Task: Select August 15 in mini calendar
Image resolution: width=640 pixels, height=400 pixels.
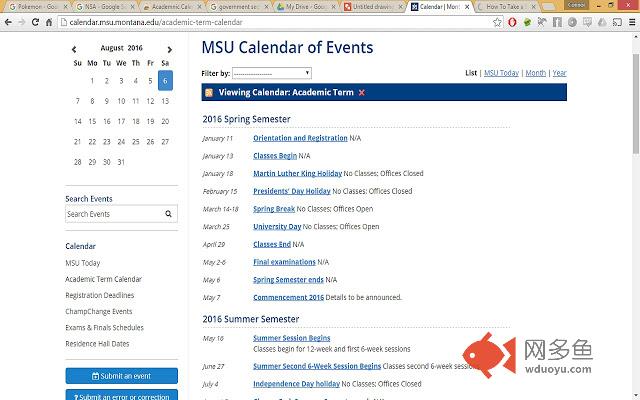Action: (92, 121)
